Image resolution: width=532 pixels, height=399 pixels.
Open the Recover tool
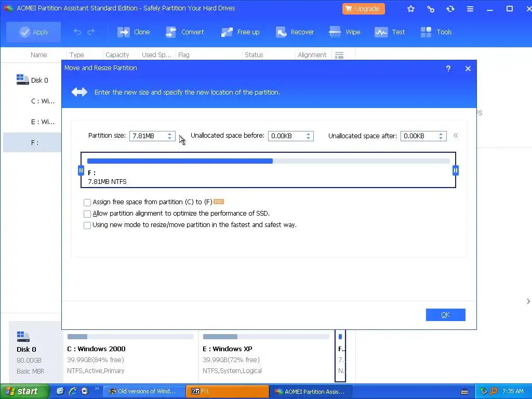click(295, 32)
